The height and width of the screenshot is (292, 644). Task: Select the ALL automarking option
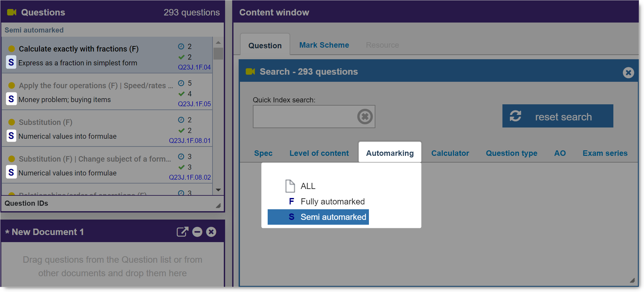coord(308,186)
